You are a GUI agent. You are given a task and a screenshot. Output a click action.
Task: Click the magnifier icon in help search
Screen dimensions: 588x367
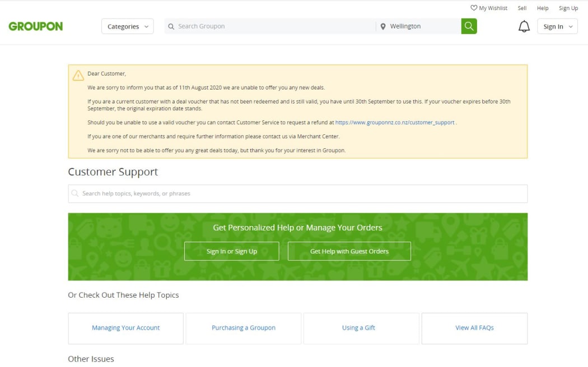point(75,193)
